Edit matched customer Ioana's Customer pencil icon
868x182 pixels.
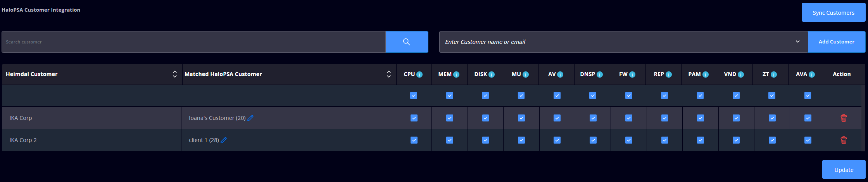pyautogui.click(x=250, y=118)
